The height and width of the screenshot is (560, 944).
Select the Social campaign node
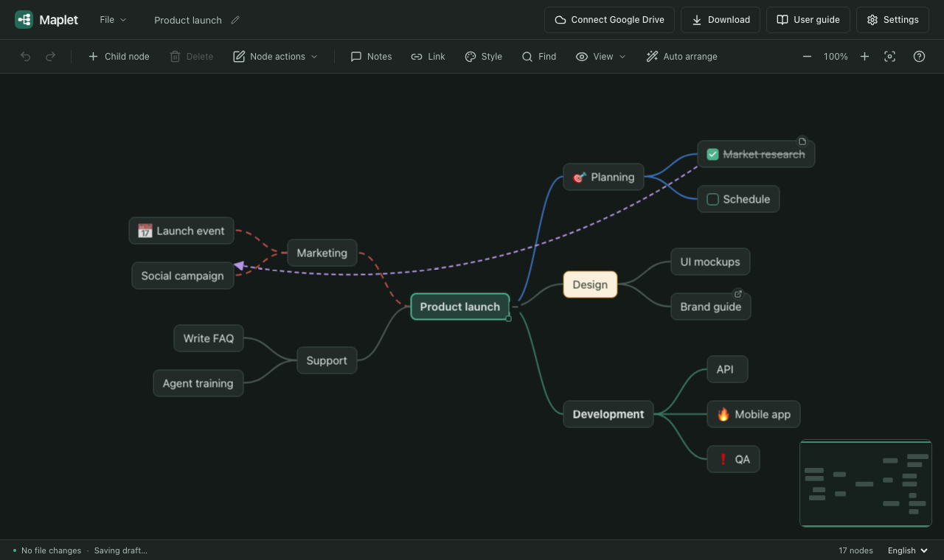click(x=183, y=276)
